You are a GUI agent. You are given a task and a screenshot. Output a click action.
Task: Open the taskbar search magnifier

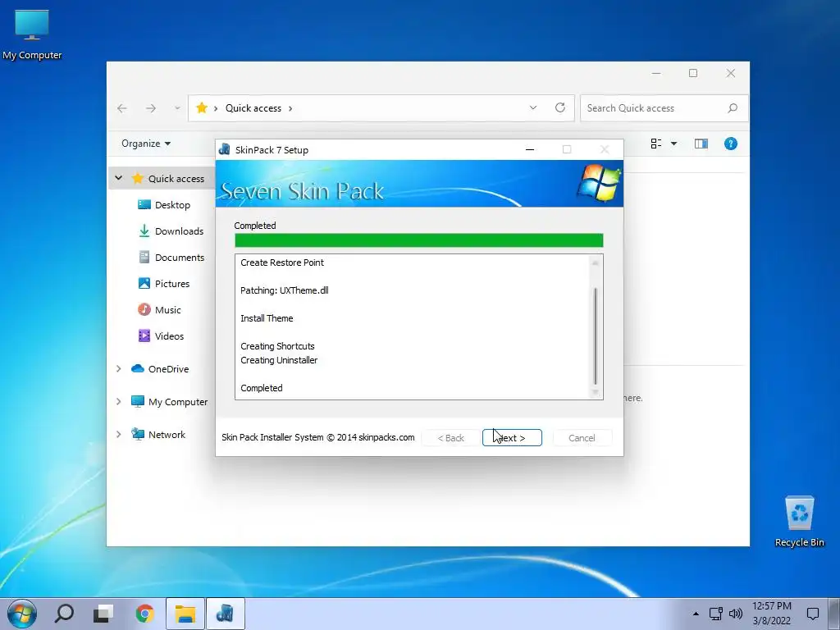(64, 614)
